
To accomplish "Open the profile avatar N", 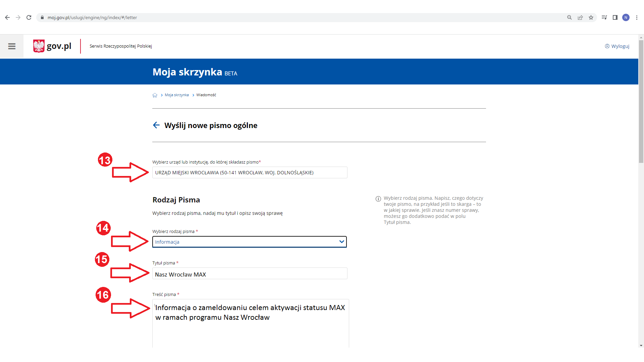I will point(626,17).
